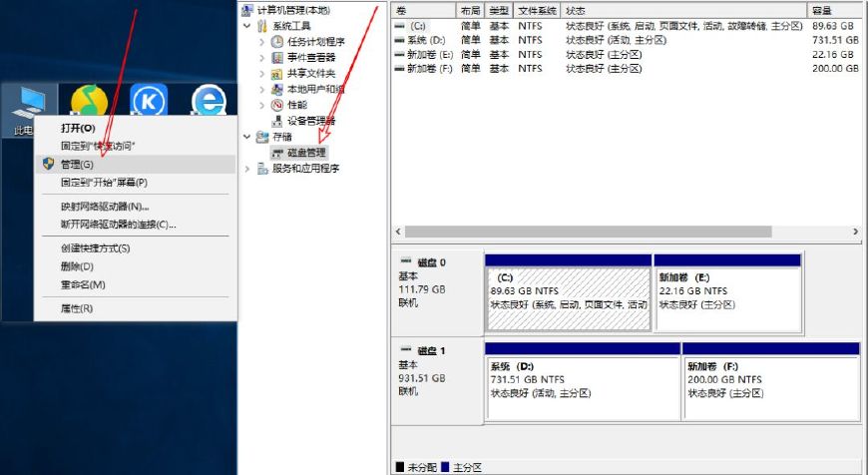Collapse the 存储 tree node
Image resolution: width=868 pixels, height=475 pixels.
tap(246, 137)
